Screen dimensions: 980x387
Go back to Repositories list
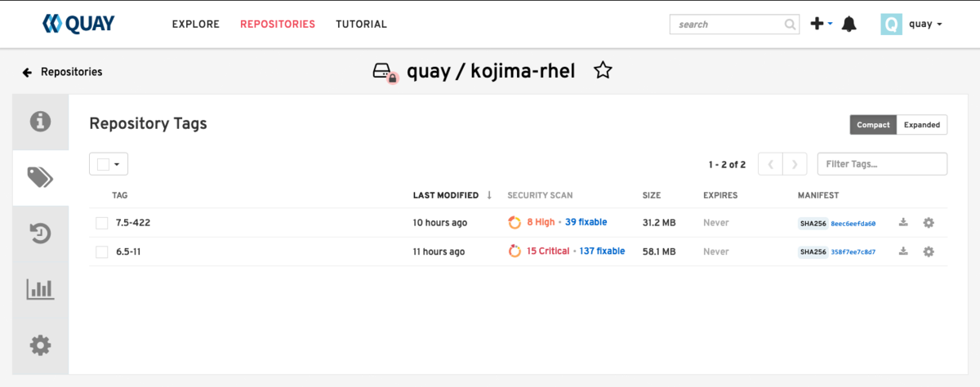coord(63,72)
